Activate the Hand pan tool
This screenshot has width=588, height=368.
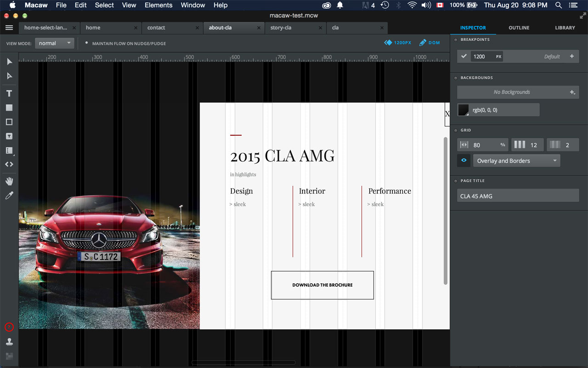tap(9, 181)
